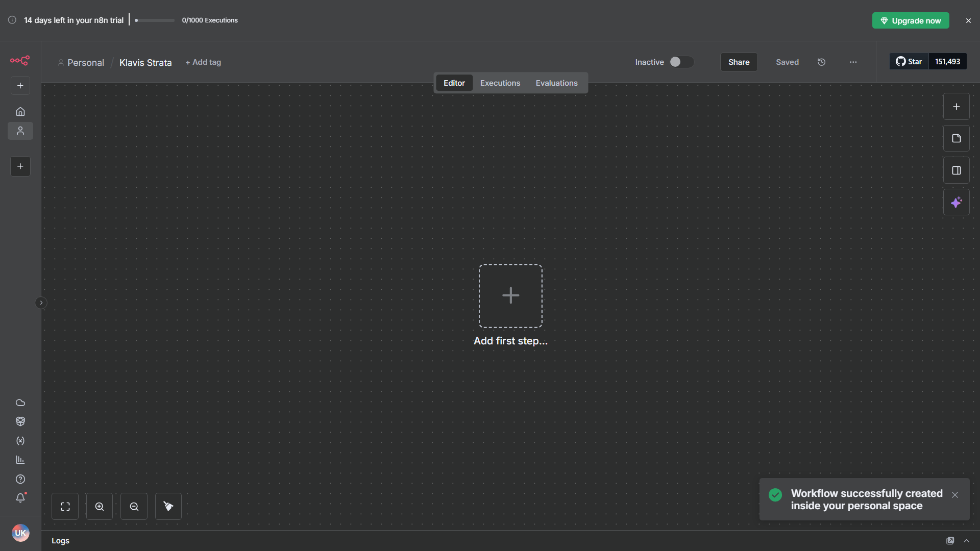Open the Templates section in the sidebar
Screen dimensions: 980x551
click(x=20, y=421)
